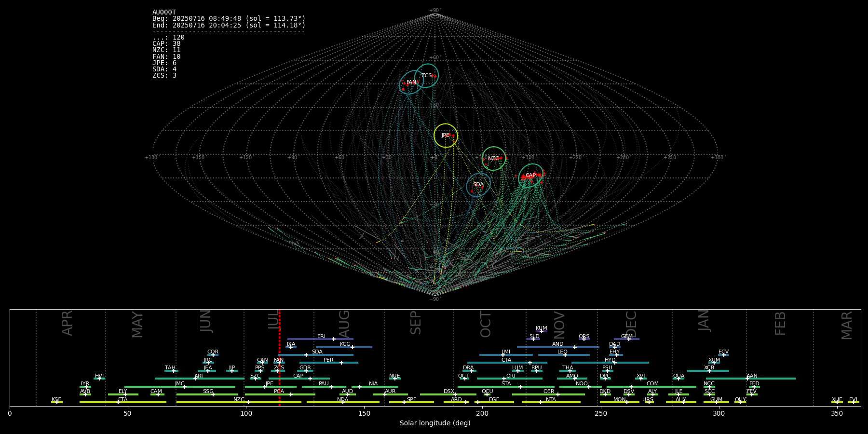Image resolution: width=868 pixels, height=434 pixels.
Task: Select the KSE shower marker in timeline
Action: 56,402
